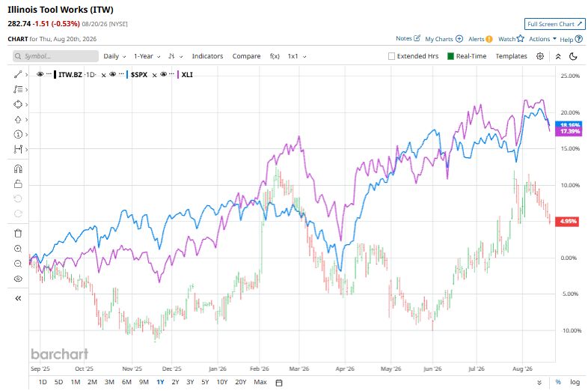The height and width of the screenshot is (391, 588).
Task: Select the arrow marker tool
Action: point(18,119)
